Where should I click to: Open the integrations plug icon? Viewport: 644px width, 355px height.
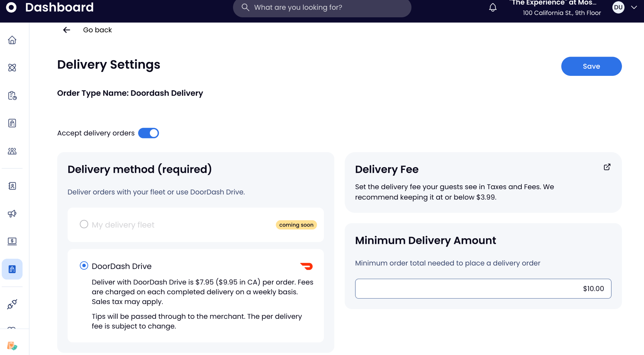[x=12, y=304]
